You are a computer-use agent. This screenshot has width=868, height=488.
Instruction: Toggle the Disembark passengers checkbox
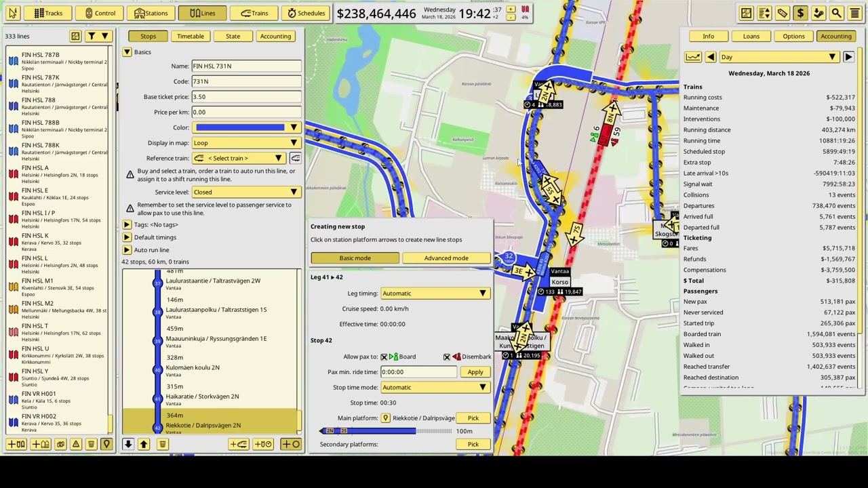(447, 357)
